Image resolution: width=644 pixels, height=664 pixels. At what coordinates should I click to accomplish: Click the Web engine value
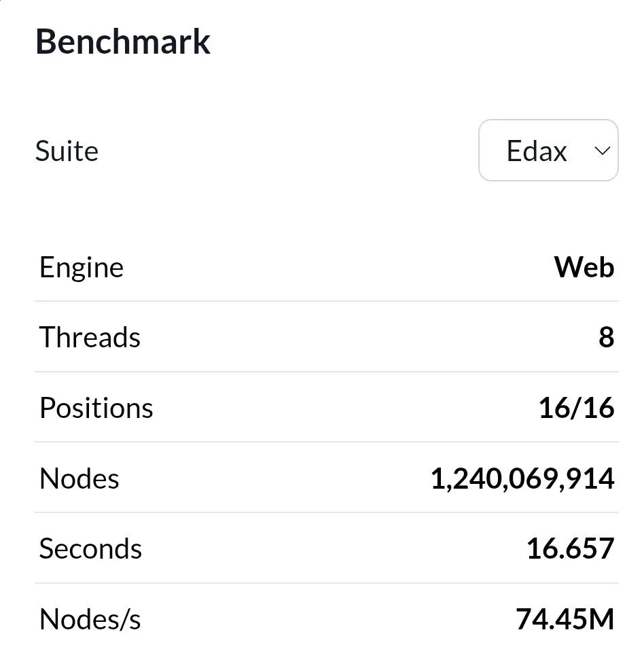584,267
